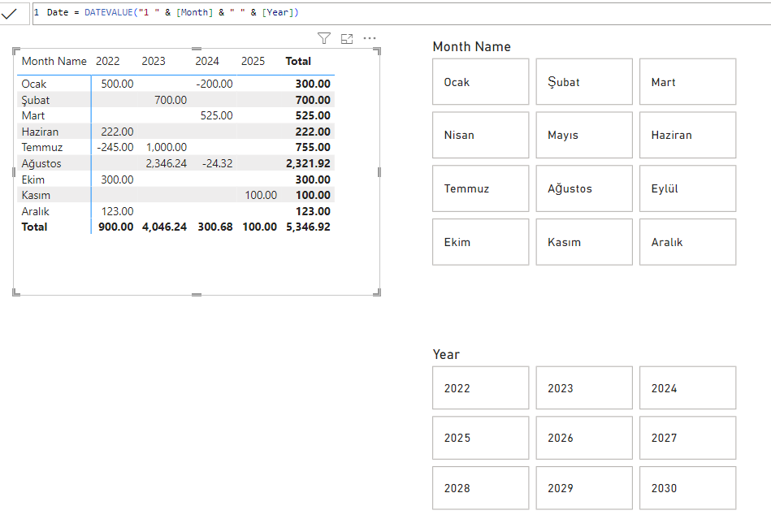Click the -245.00 value for Temmuz 2022
771x532 pixels.
(x=115, y=147)
